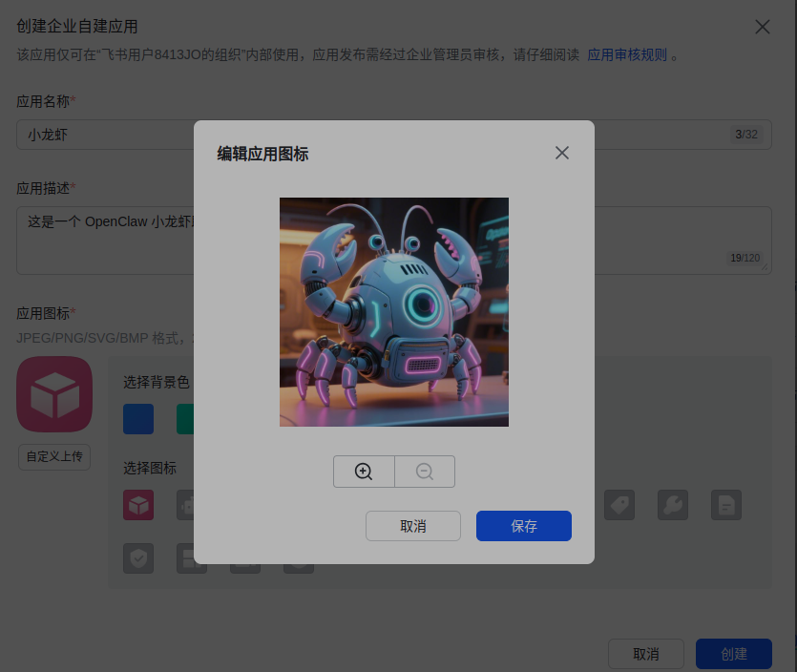The image size is (797, 672).
Task: Click the robot crab image preview
Action: [x=394, y=312]
